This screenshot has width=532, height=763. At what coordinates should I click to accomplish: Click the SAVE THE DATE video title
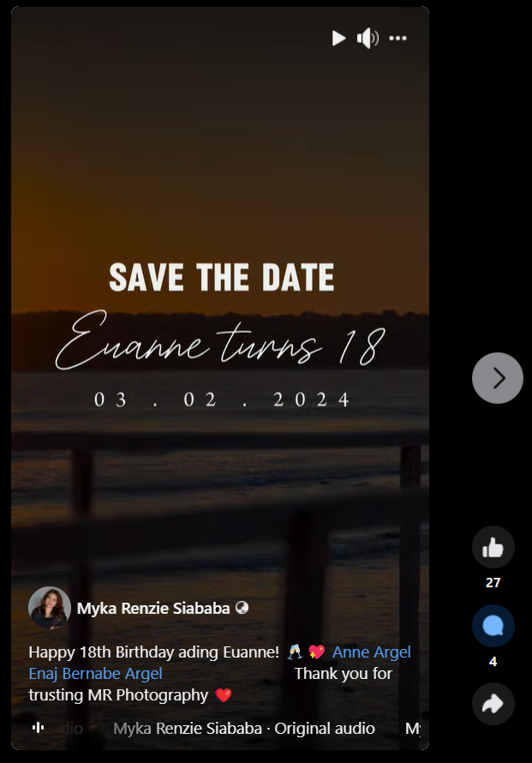click(x=222, y=278)
